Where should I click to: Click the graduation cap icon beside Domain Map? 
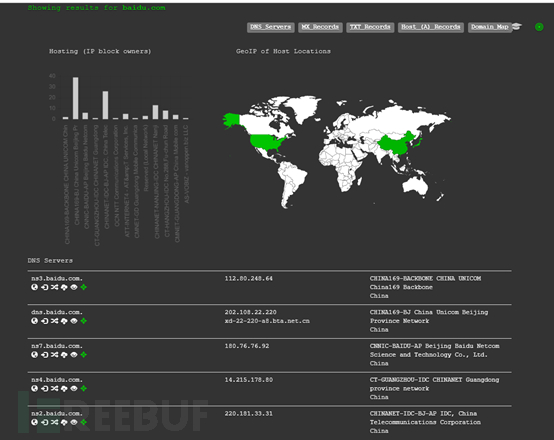coord(517,27)
